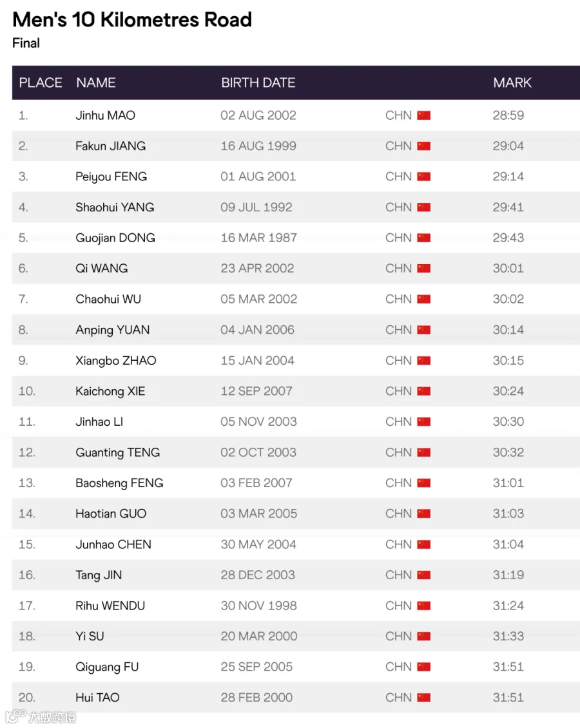Click the 28:59 winning mark
Screen dimensions: 580x728
(508, 115)
